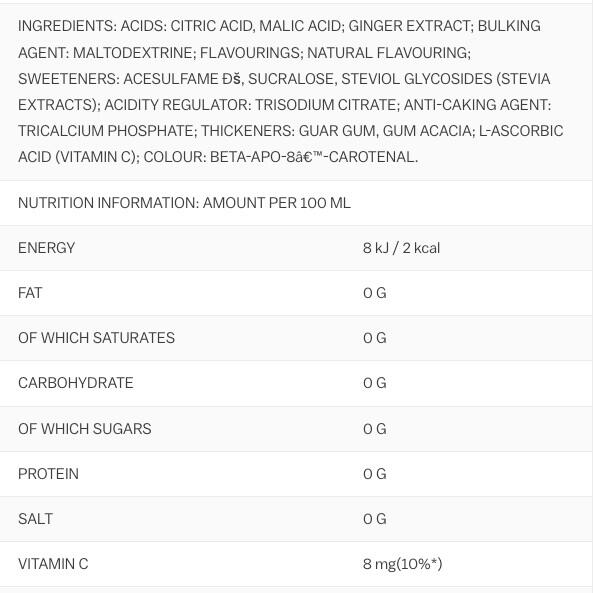
Task: Click the 8 kJ / 2 kcal value
Action: click(401, 248)
